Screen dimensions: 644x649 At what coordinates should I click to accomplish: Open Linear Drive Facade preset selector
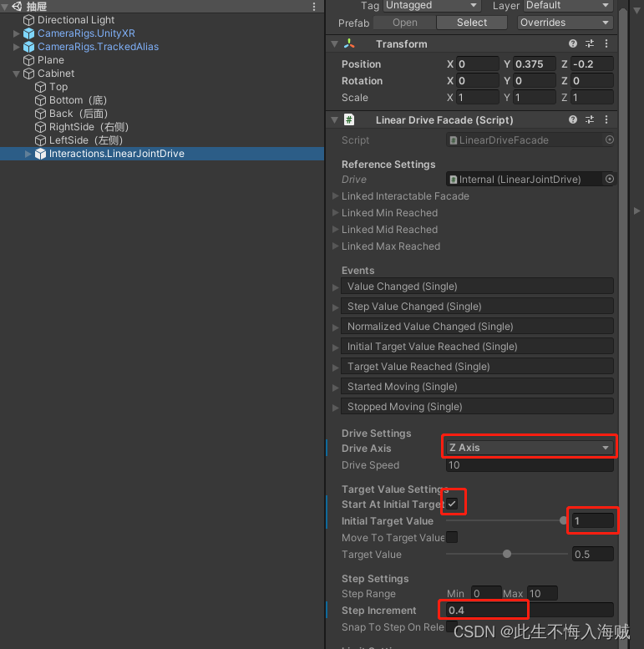(x=590, y=119)
